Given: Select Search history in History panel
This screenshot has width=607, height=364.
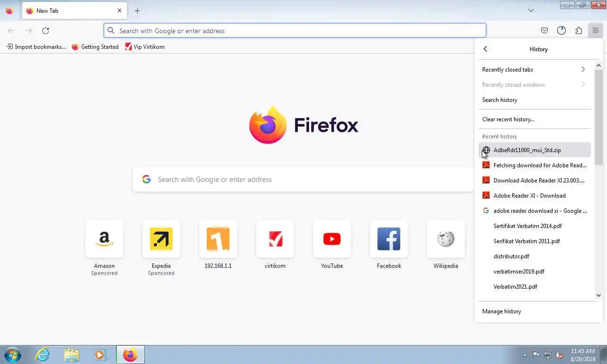Looking at the screenshot, I should (534, 100).
